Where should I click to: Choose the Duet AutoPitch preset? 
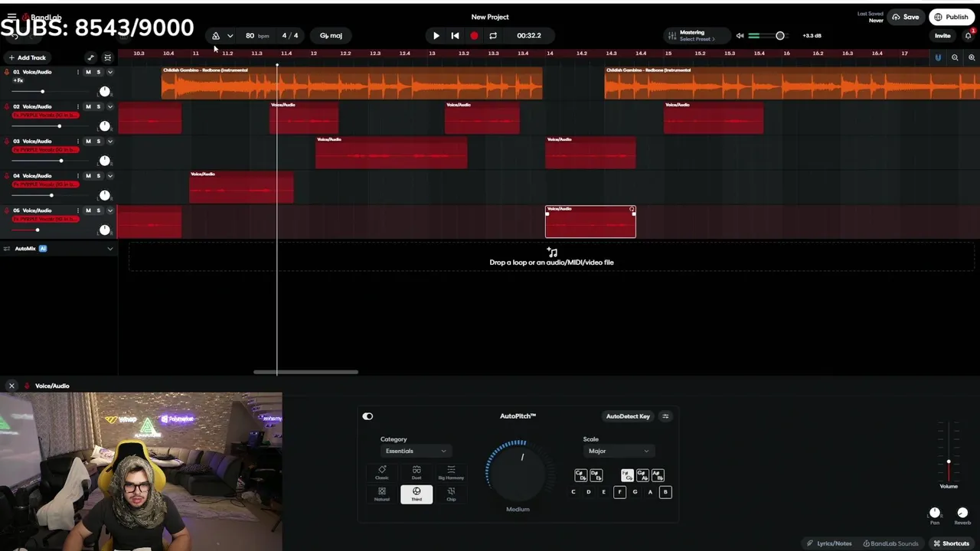[416, 473]
